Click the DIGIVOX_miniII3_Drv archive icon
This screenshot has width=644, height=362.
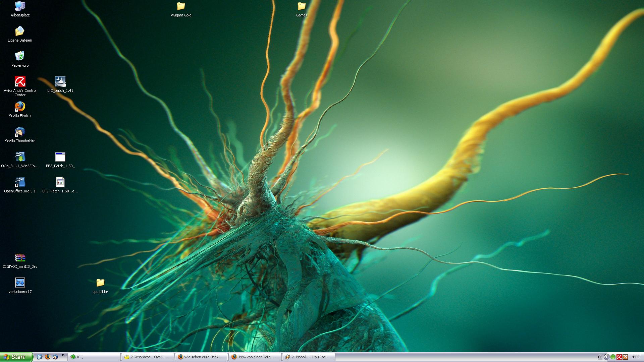point(20,258)
